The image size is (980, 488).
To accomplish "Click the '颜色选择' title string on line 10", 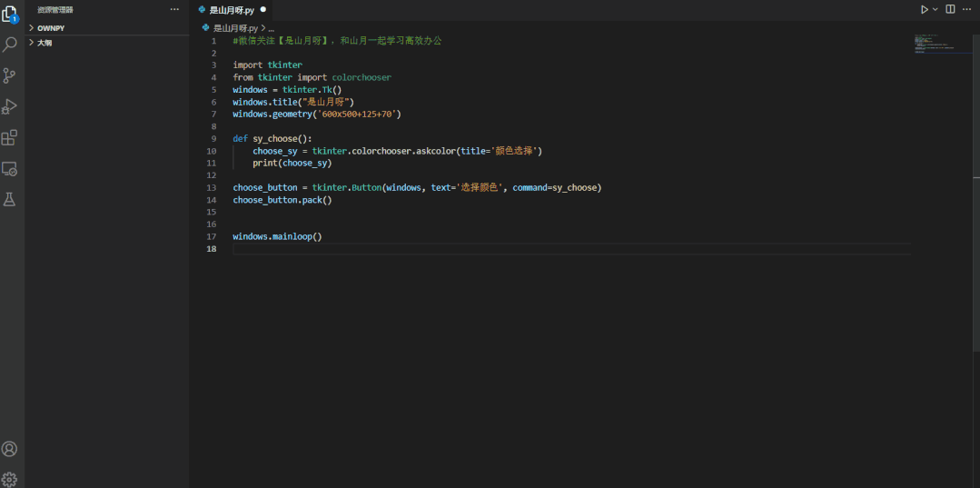I will (516, 151).
